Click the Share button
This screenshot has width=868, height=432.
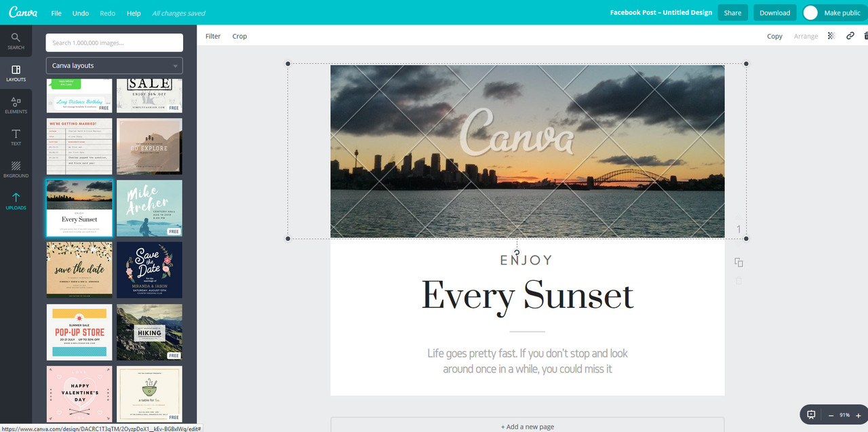[x=732, y=13]
